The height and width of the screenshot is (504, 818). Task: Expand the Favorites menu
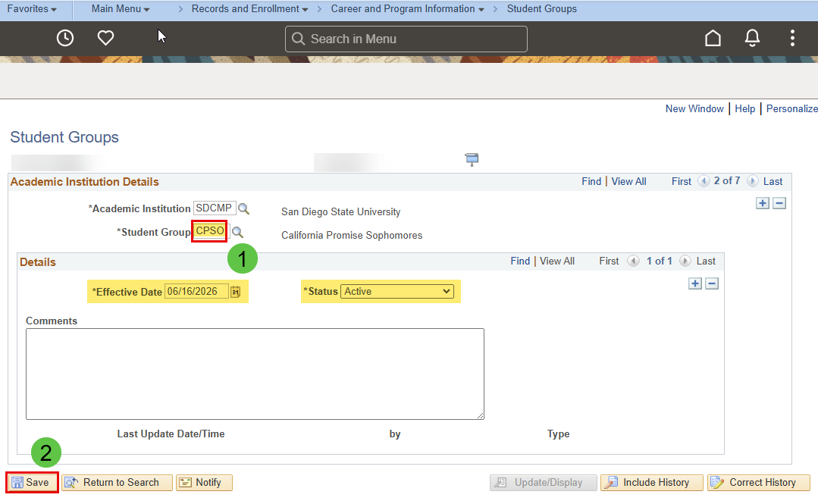32,9
